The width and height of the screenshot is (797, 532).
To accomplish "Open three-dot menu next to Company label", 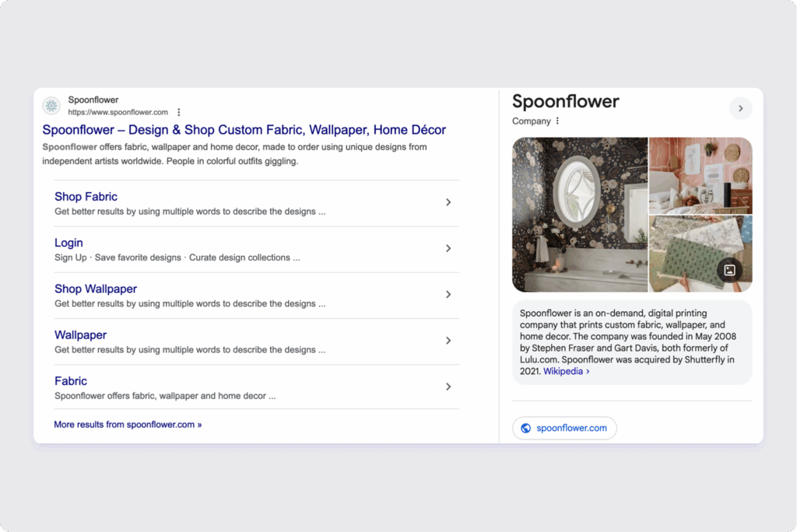I will [x=557, y=121].
